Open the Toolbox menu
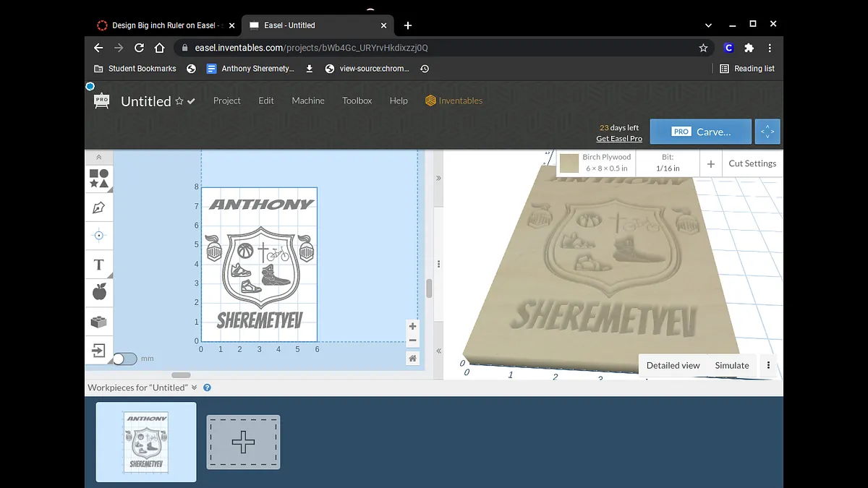The image size is (868, 488). tap(357, 100)
